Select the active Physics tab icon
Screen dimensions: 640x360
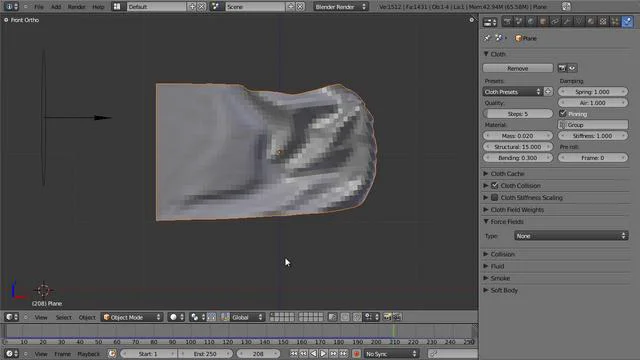pos(627,22)
